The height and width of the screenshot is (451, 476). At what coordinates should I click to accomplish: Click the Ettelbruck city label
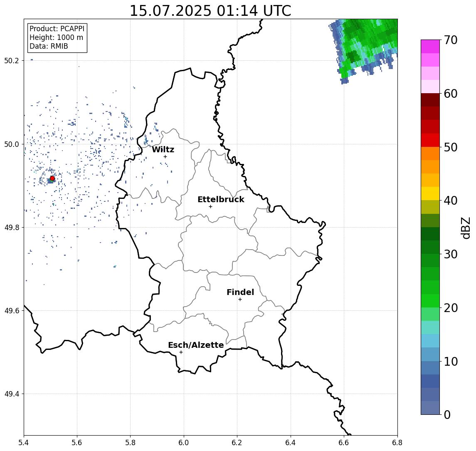221,199
